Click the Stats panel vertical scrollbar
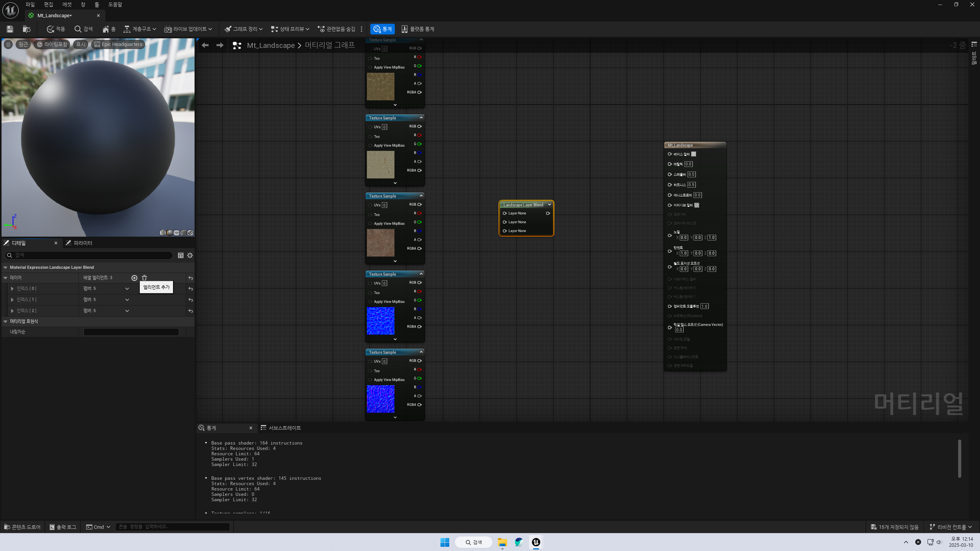The width and height of the screenshot is (980, 551). click(x=960, y=459)
